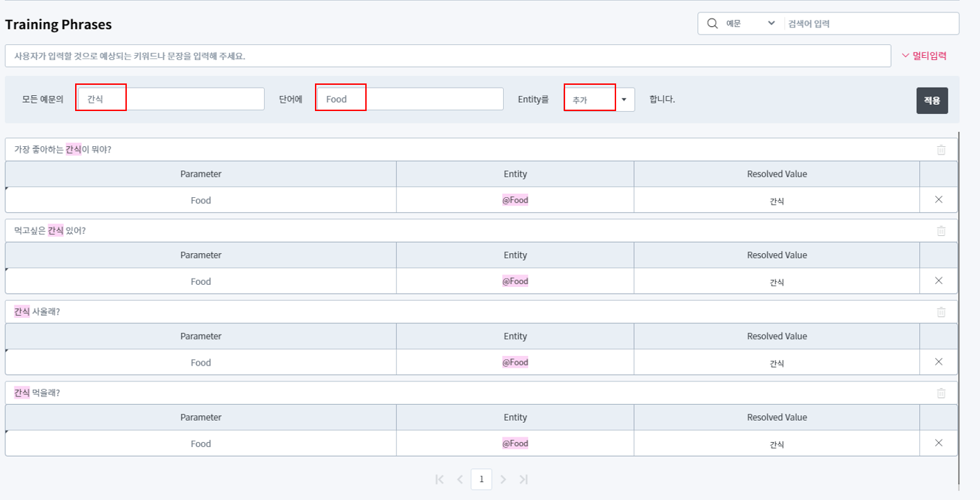This screenshot has width=980, height=500.
Task: Click the 검색어 입력 search field
Action: (x=870, y=23)
